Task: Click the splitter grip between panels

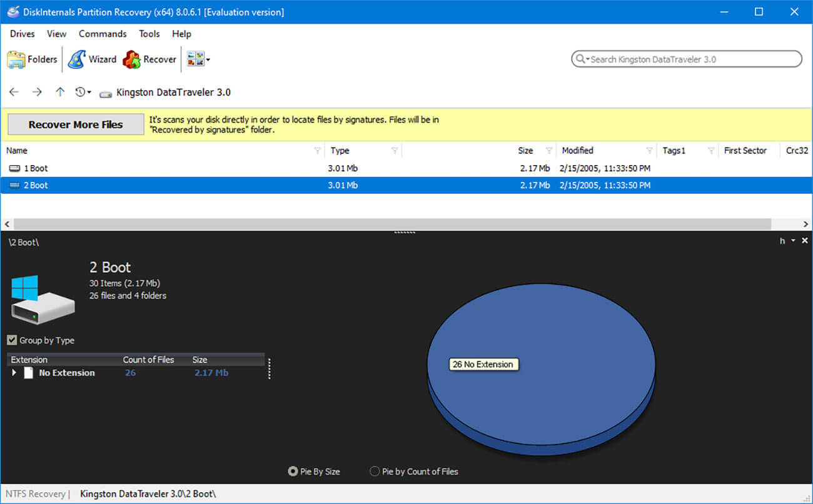Action: click(405, 232)
